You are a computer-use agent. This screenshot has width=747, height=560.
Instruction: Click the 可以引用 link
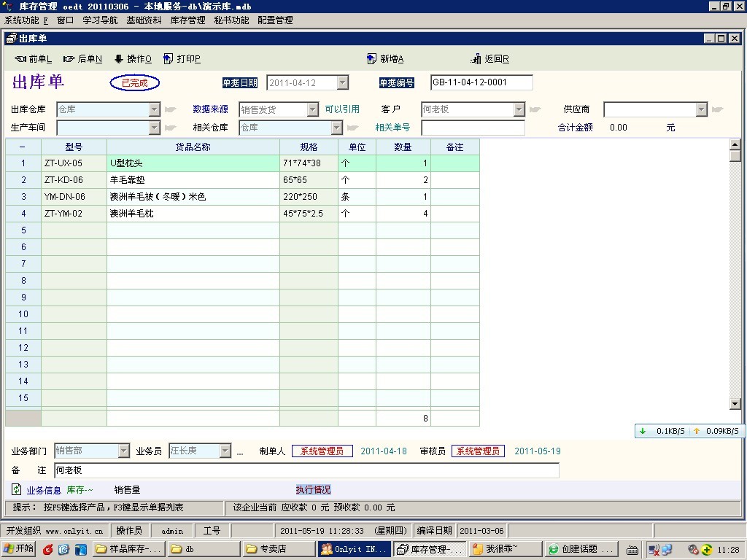[342, 109]
